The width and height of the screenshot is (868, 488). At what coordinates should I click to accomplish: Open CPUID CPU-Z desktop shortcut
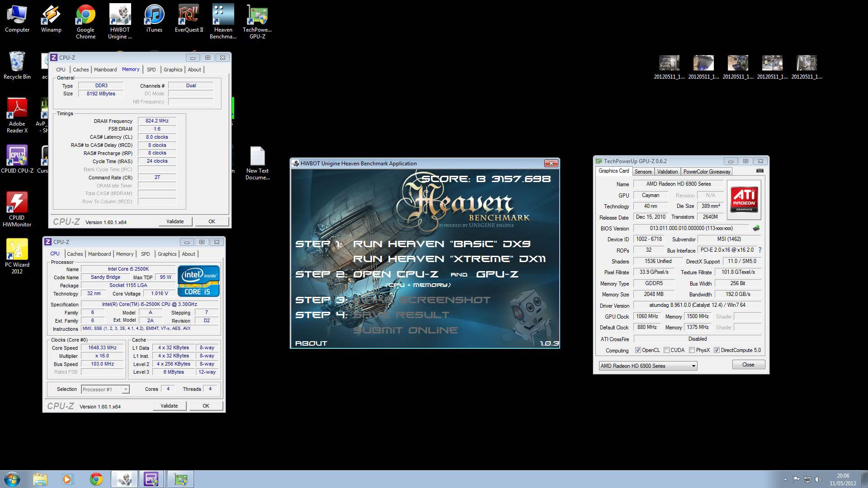pyautogui.click(x=17, y=159)
